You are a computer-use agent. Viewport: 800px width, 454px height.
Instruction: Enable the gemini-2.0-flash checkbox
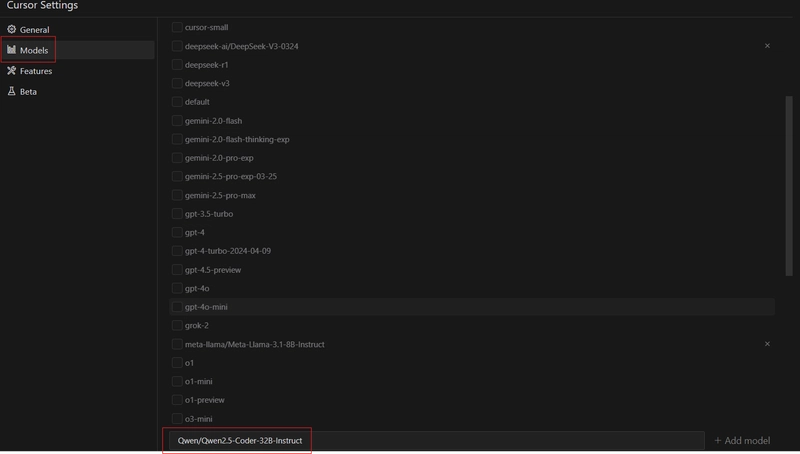(x=177, y=120)
